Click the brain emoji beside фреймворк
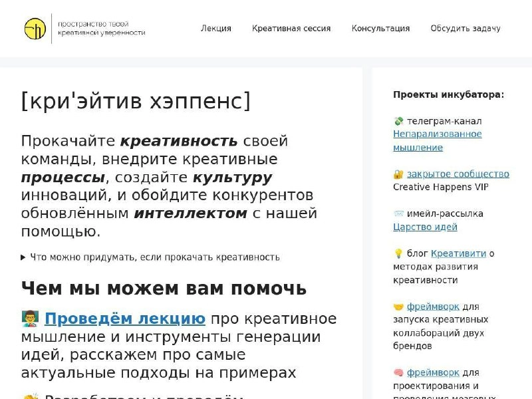This screenshot has width=532, height=399. click(398, 372)
